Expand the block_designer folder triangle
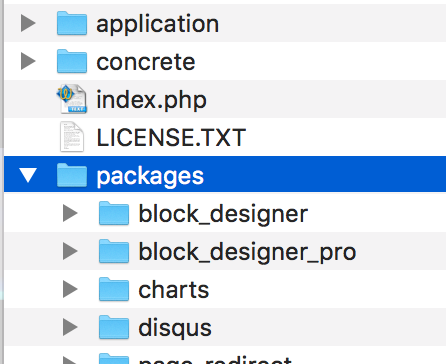 pos(70,213)
